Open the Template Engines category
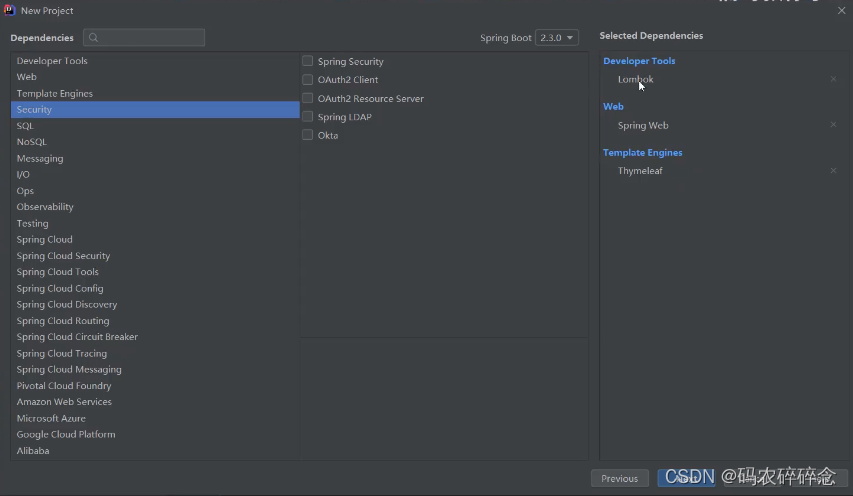The height and width of the screenshot is (496, 853). point(155,94)
